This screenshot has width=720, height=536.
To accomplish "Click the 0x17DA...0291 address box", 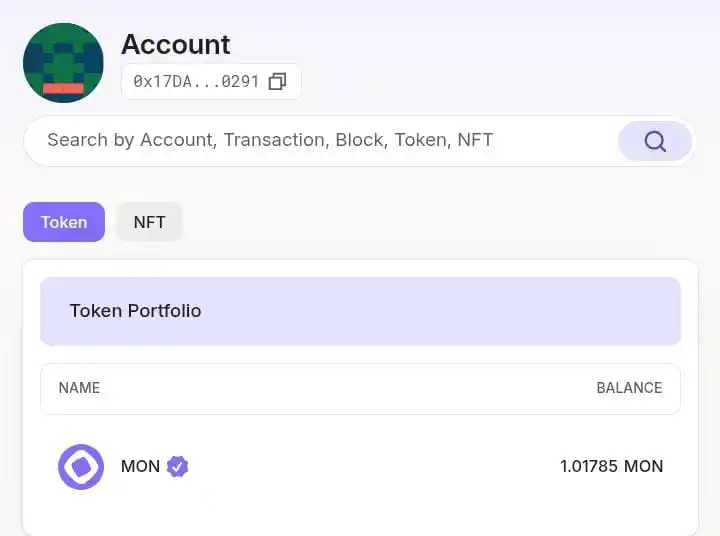I will click(211, 81).
